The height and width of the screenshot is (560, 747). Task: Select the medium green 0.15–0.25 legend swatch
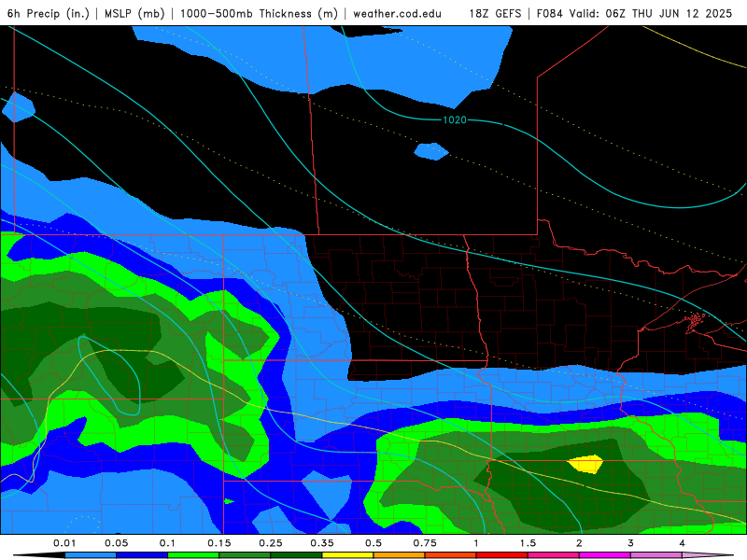pos(245,555)
